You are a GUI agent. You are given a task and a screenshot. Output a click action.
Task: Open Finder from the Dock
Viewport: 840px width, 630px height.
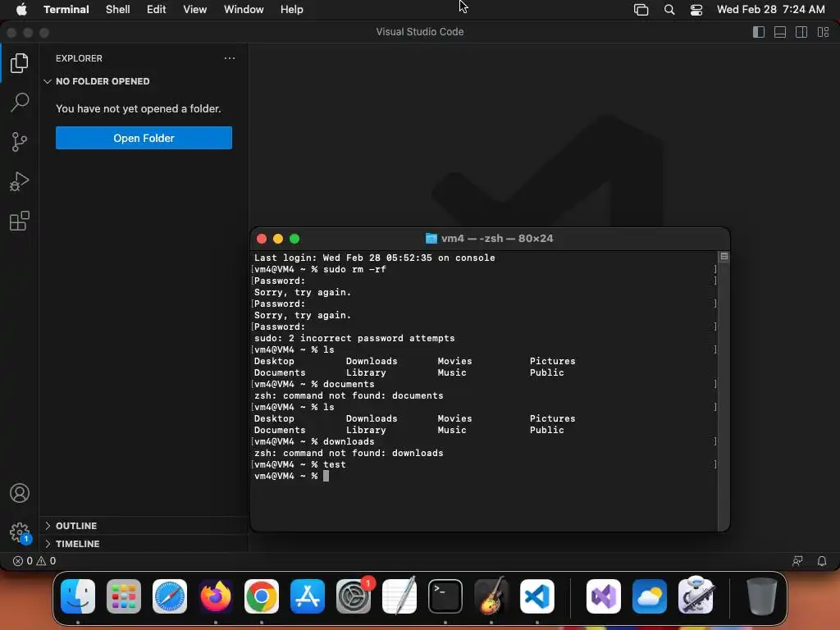(x=78, y=596)
